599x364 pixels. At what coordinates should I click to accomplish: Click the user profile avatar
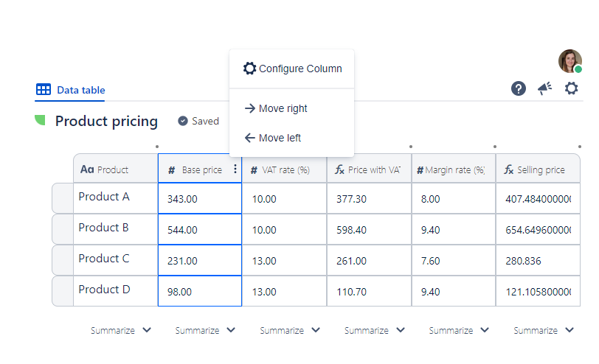pos(569,61)
